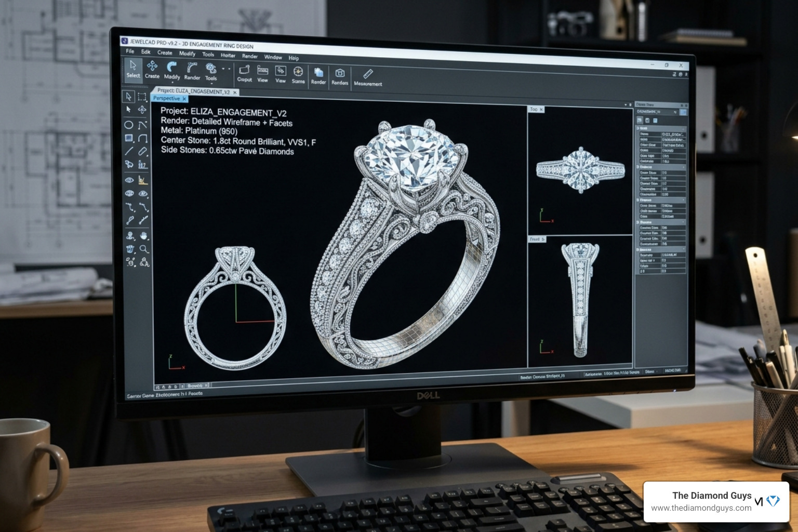Click the ring in the Front viewport
The height and width of the screenshot is (532, 798).
(x=580, y=299)
